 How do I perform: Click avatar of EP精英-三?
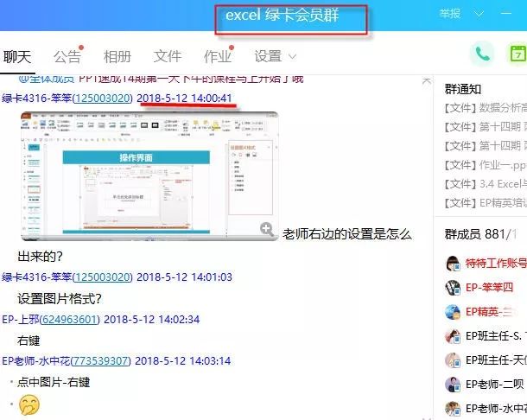point(453,312)
